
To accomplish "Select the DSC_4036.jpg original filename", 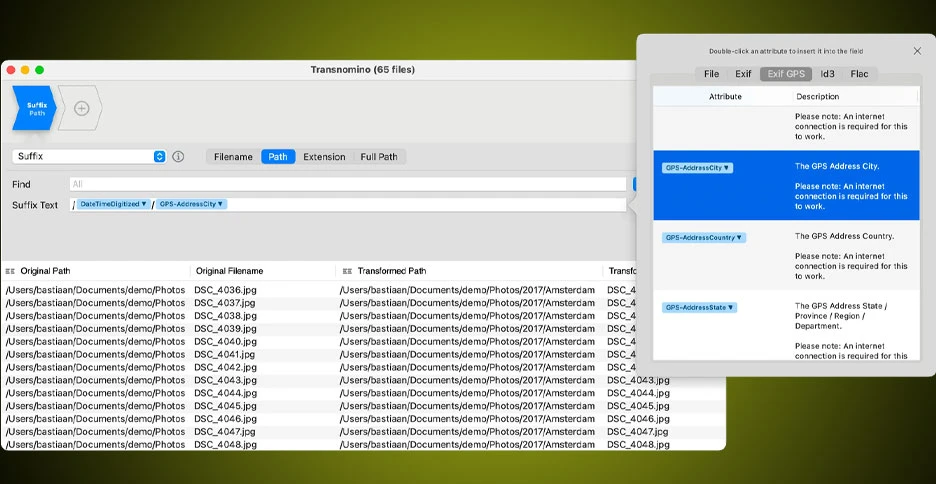I will 225,290.
